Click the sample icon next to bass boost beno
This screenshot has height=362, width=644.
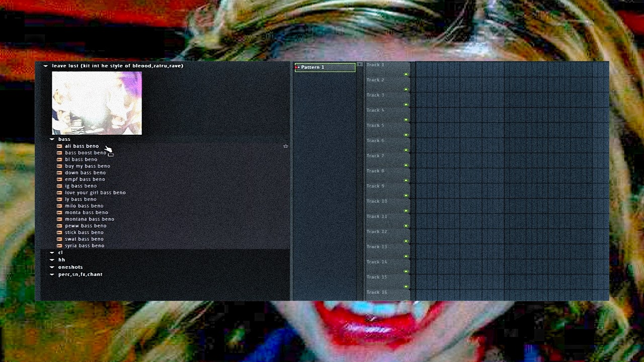coord(59,153)
